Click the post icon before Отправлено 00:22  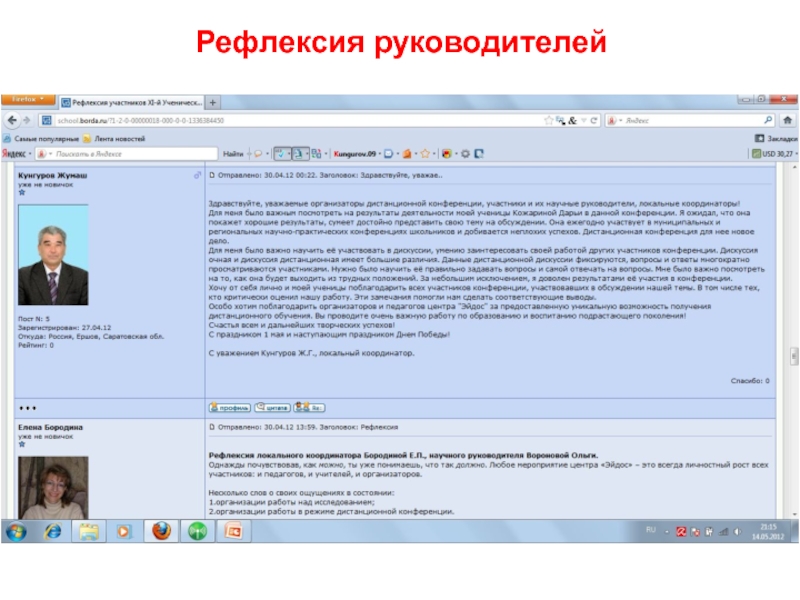tap(212, 175)
